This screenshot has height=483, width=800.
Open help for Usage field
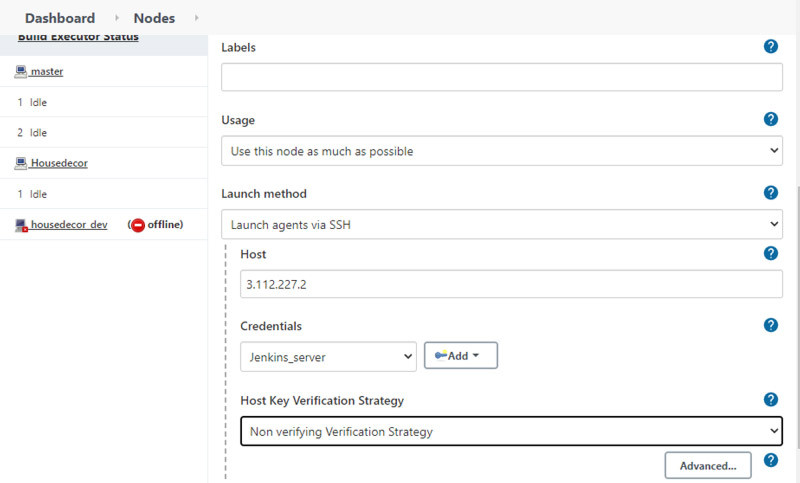tap(770, 119)
